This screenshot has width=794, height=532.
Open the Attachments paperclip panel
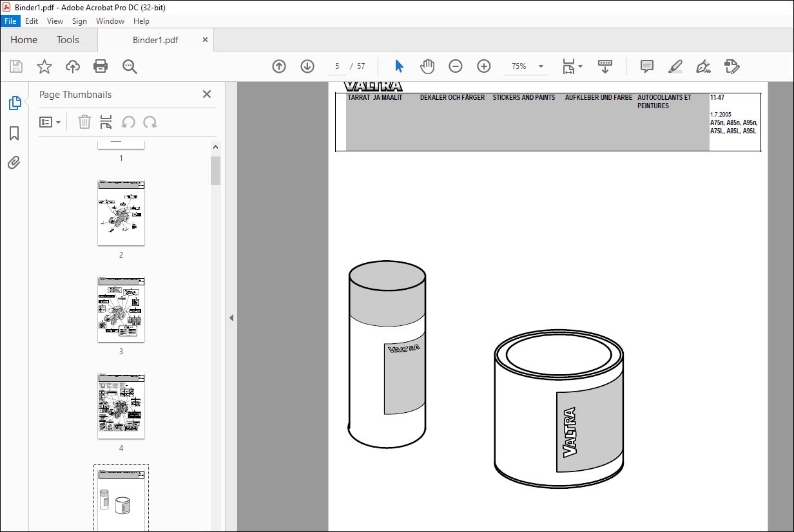[x=14, y=162]
